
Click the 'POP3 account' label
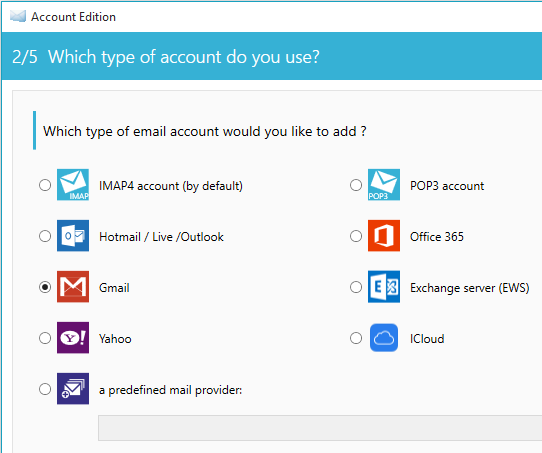click(447, 186)
